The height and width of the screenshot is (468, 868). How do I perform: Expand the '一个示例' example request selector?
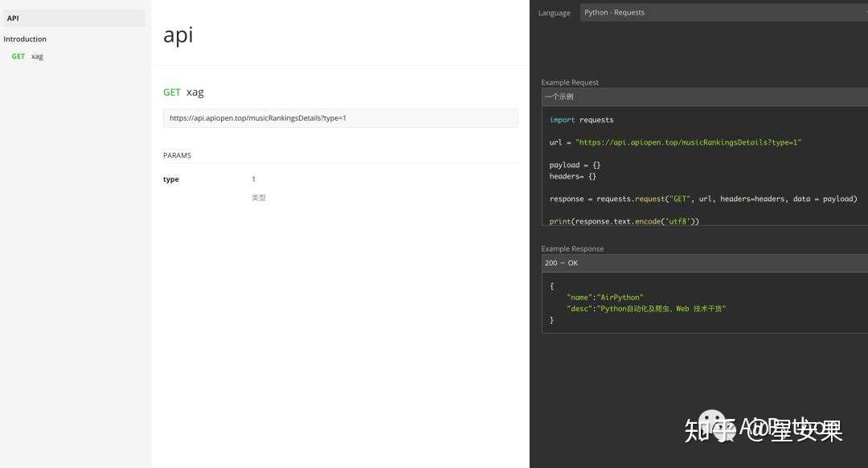704,96
